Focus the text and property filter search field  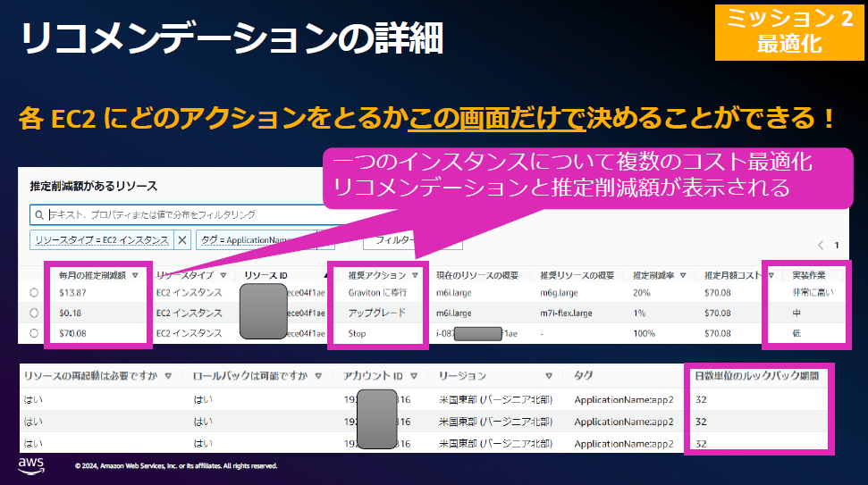pyautogui.click(x=189, y=214)
